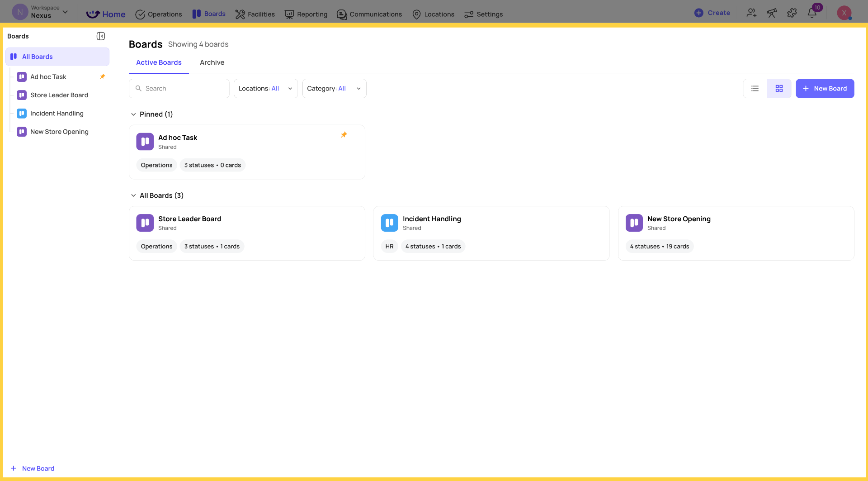
Task: Click the Ad hoc Task pin icon in sidebar
Action: tap(103, 76)
